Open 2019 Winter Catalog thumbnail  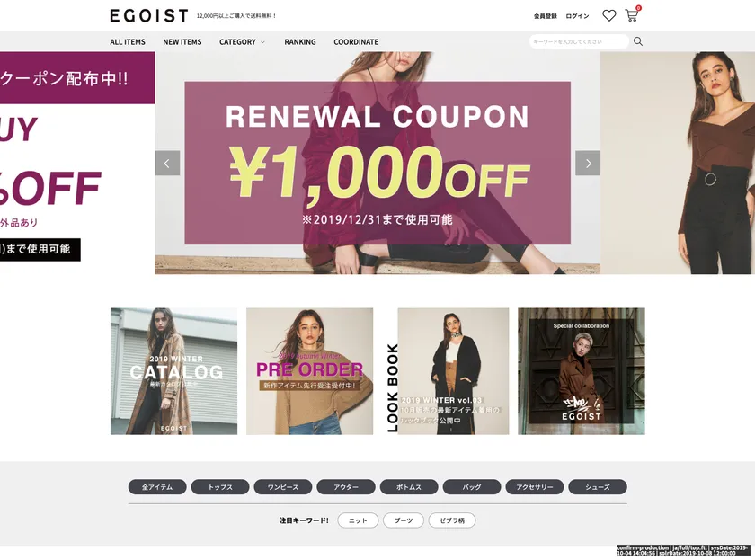coord(173,371)
